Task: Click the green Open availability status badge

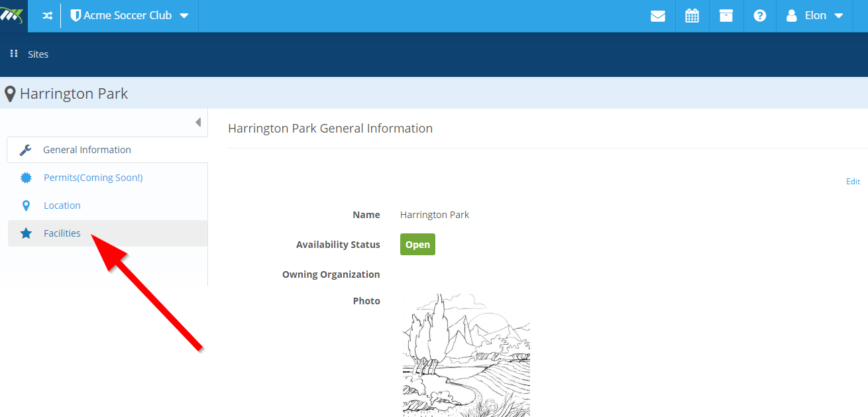Action: pos(417,245)
